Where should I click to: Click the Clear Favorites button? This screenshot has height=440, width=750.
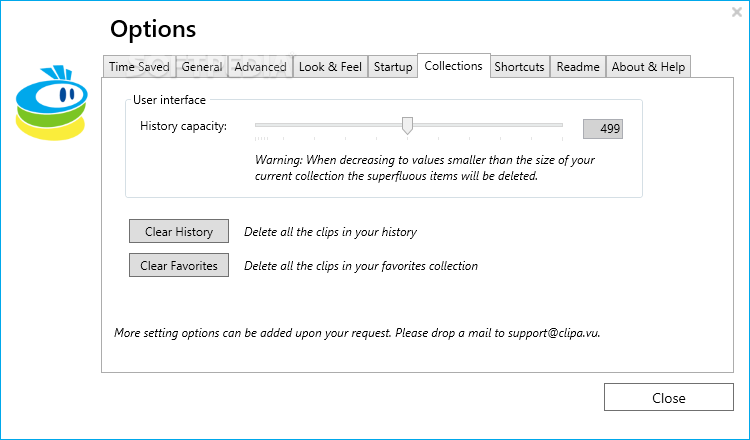click(x=179, y=265)
